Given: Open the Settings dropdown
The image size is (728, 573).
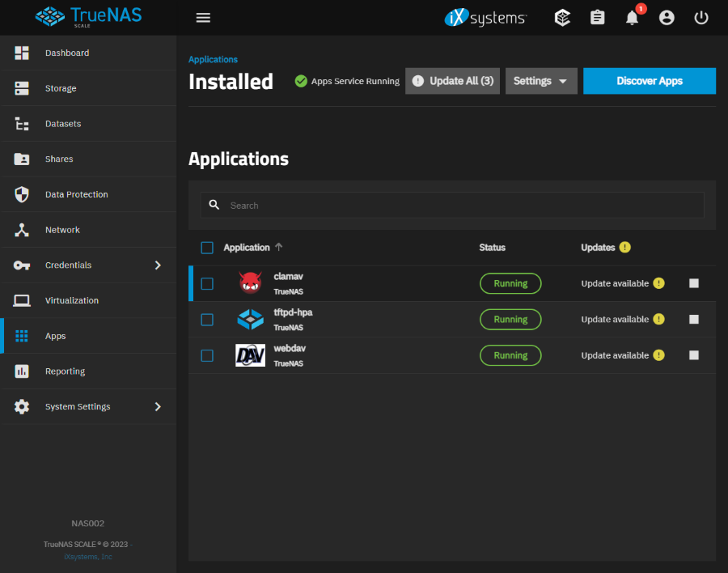Looking at the screenshot, I should [541, 81].
